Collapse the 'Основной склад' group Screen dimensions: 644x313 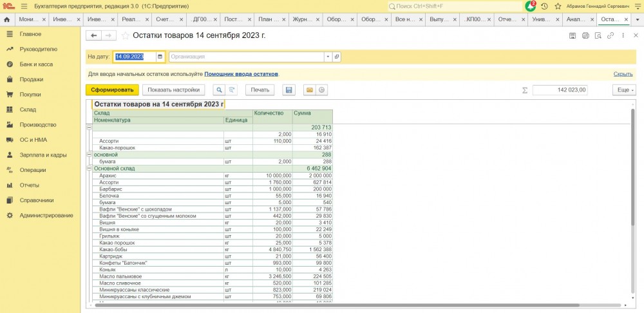pyautogui.click(x=89, y=169)
